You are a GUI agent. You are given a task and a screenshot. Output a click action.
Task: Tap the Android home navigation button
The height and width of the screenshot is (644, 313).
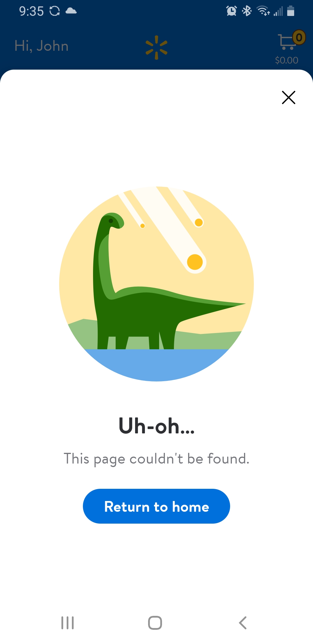[x=155, y=623]
